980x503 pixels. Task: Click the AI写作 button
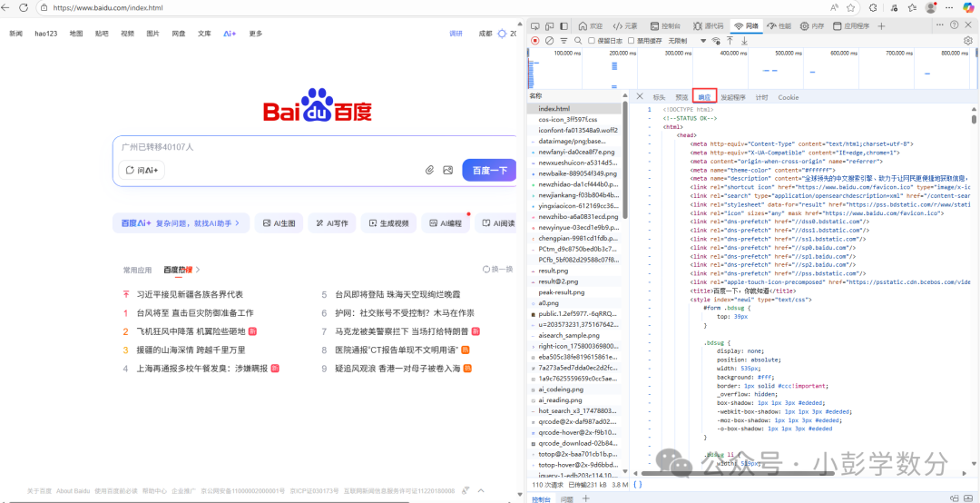point(332,222)
